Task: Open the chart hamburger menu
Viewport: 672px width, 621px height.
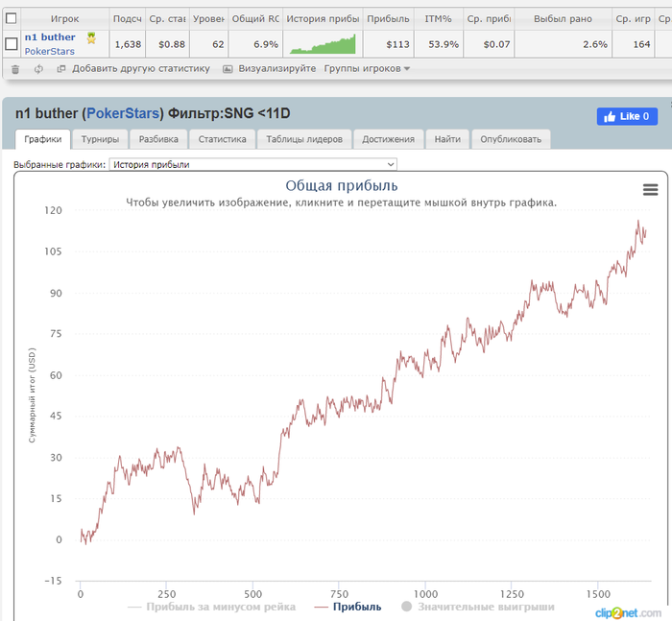Action: [650, 189]
